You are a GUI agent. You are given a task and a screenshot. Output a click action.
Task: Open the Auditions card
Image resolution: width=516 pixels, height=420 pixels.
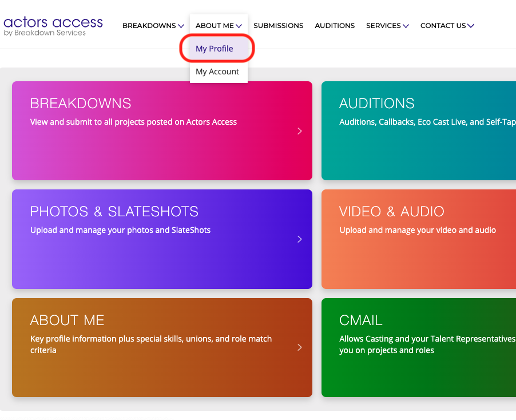[419, 130]
